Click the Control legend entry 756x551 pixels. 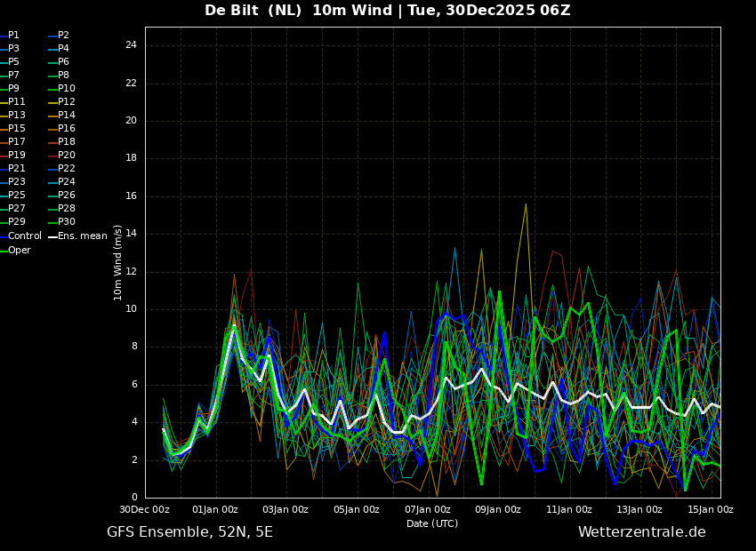pyautogui.click(x=20, y=236)
